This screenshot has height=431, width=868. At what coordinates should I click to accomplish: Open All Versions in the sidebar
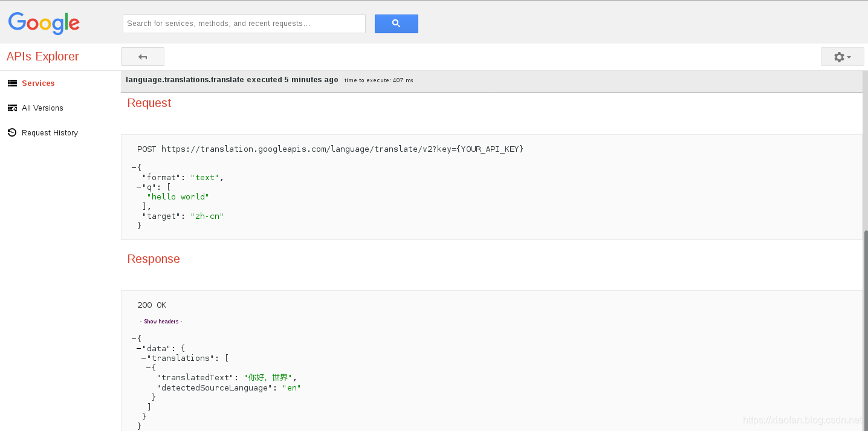point(42,108)
